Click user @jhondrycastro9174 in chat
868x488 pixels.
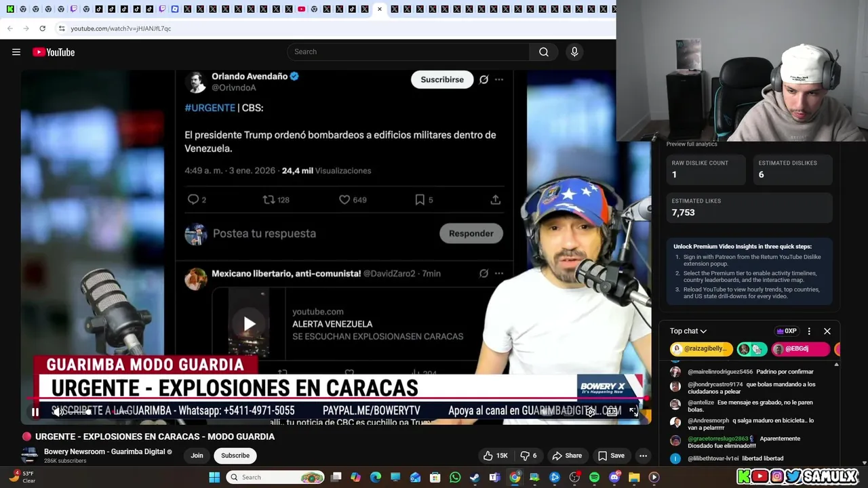click(x=715, y=384)
